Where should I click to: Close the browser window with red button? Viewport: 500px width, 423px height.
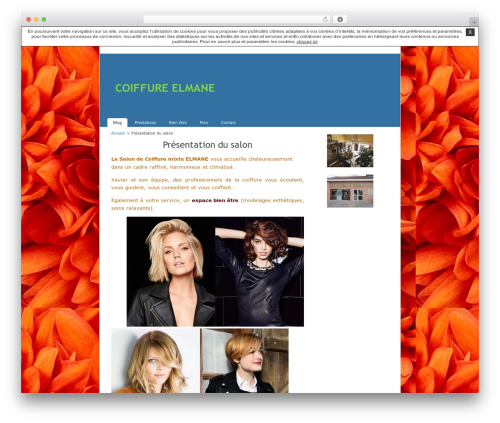[29, 20]
